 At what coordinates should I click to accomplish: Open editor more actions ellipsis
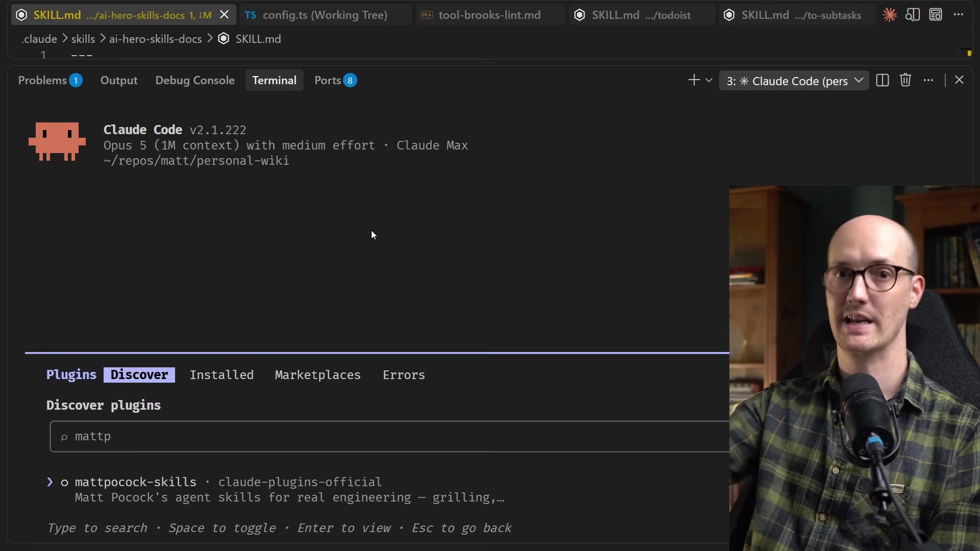point(959,15)
